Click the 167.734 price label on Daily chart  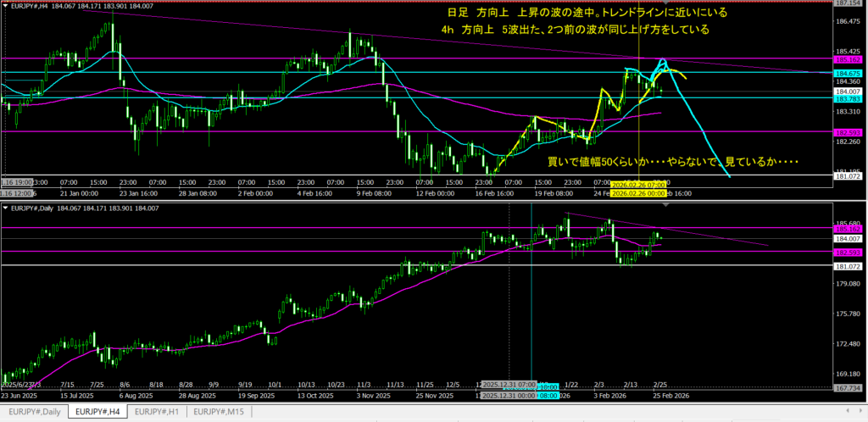(x=848, y=389)
